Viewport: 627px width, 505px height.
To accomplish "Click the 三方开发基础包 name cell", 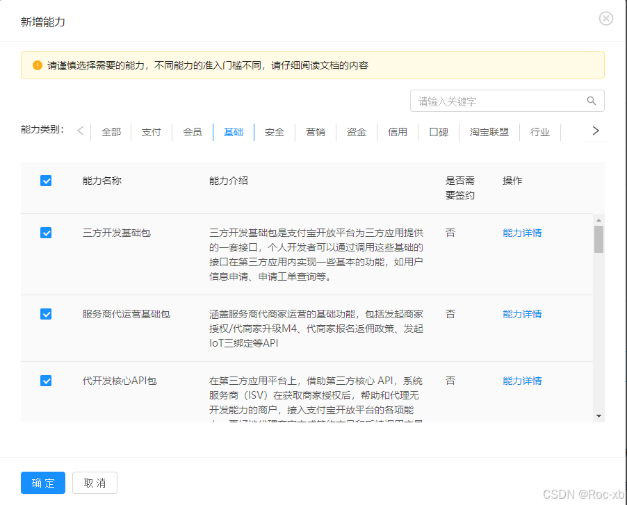I will (116, 233).
